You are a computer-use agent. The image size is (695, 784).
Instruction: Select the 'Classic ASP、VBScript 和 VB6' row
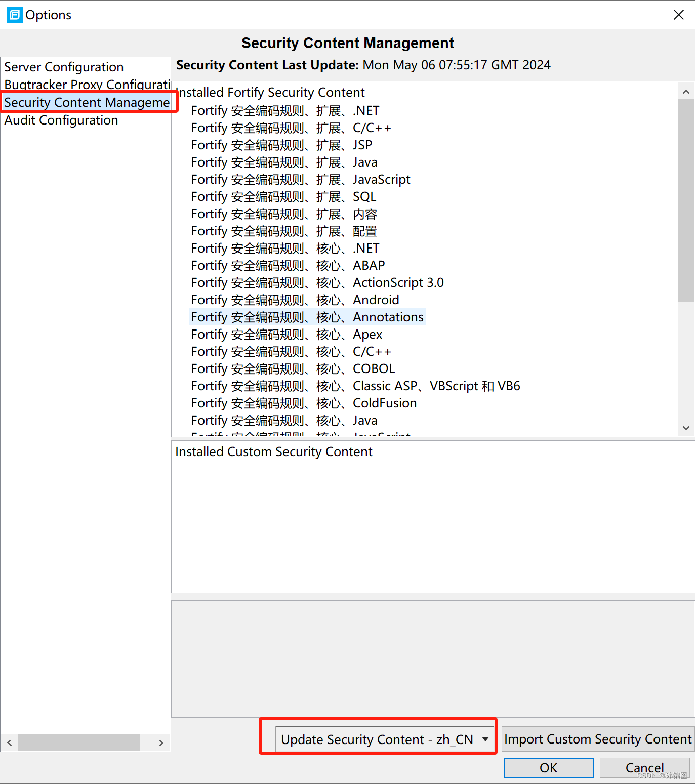click(356, 386)
